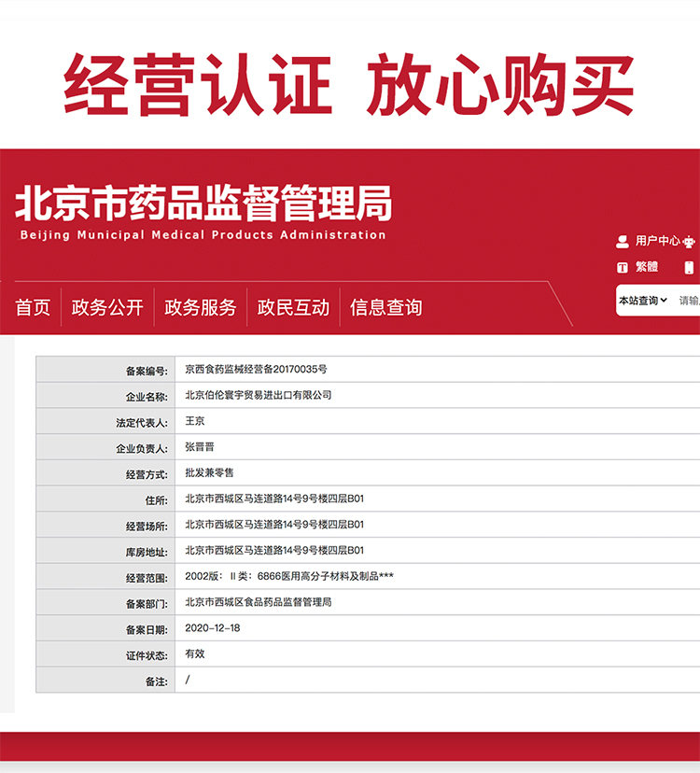Screen dimensions: 700x773
Task: Open the 政务公开 menu item
Action: (107, 307)
